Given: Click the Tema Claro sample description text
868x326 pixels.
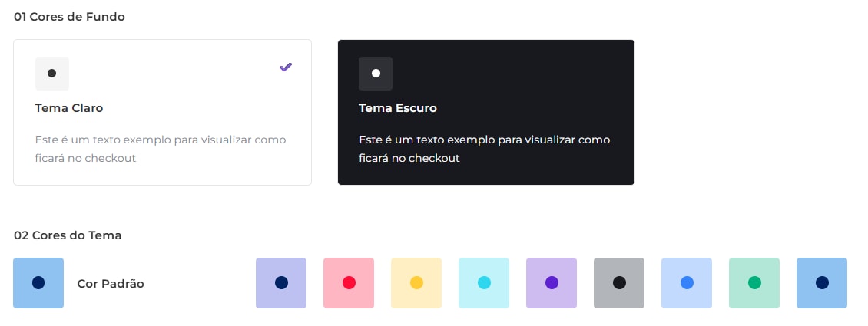Looking at the screenshot, I should point(161,149).
